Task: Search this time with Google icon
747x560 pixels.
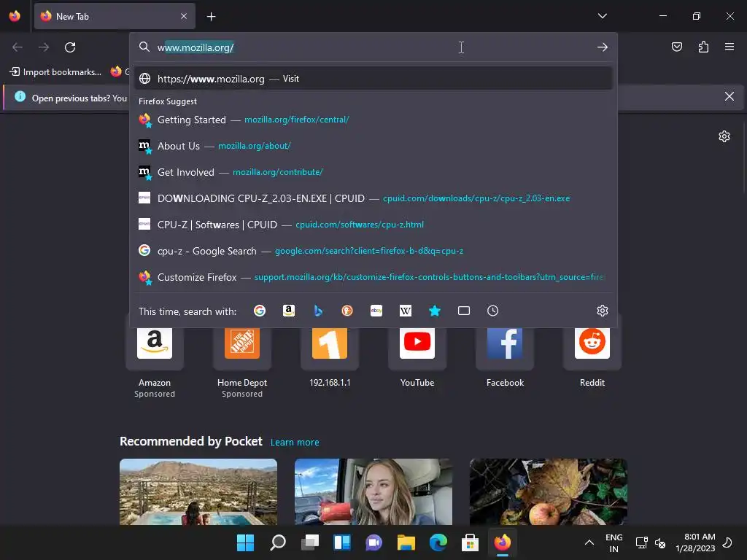Action: point(260,311)
